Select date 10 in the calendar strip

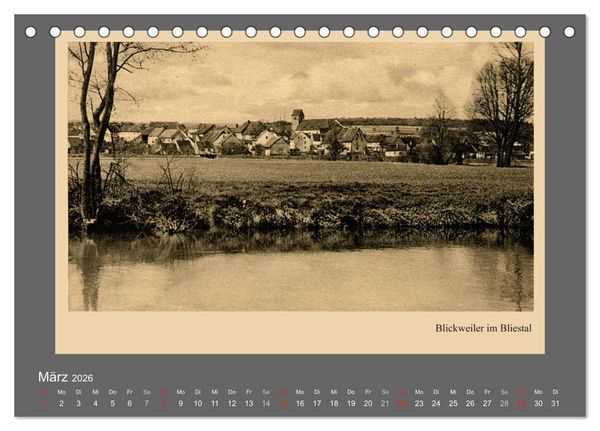tap(198, 403)
